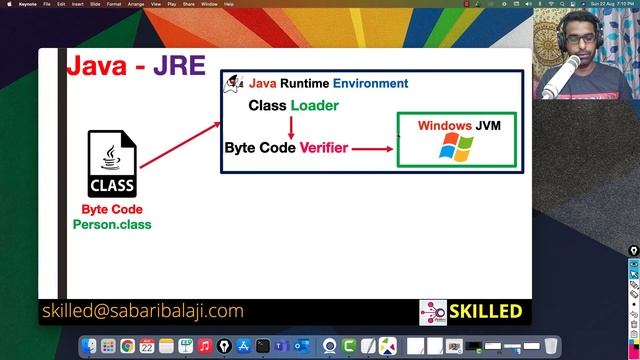The height and width of the screenshot is (360, 640).
Task: Open Terminal from the dock
Action: pos(263,346)
